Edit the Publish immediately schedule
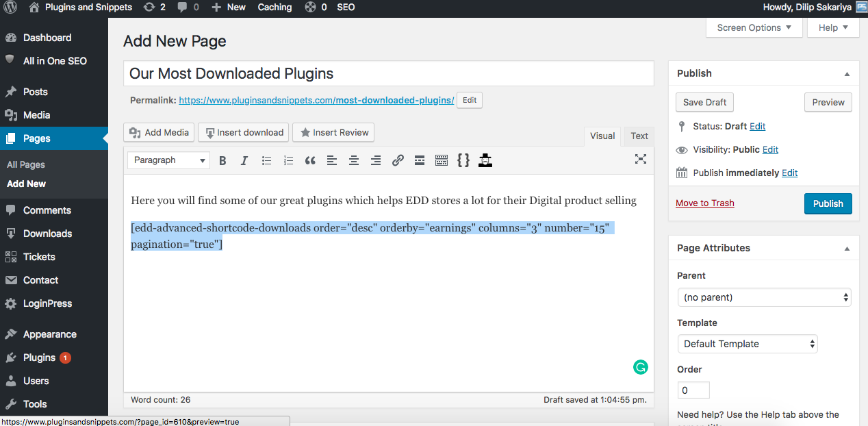Image resolution: width=868 pixels, height=426 pixels. coord(790,173)
